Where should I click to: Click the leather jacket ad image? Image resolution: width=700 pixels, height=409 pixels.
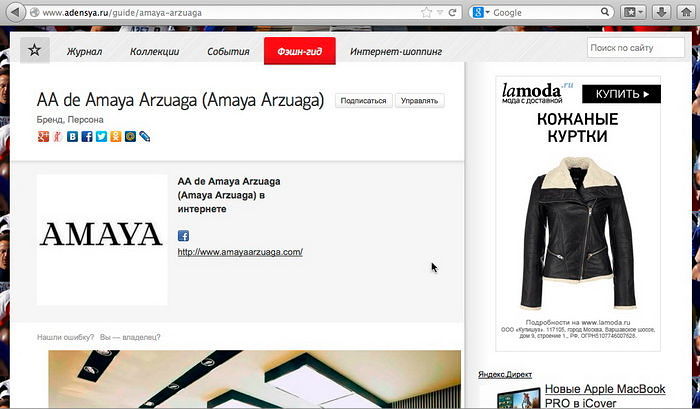point(578,232)
